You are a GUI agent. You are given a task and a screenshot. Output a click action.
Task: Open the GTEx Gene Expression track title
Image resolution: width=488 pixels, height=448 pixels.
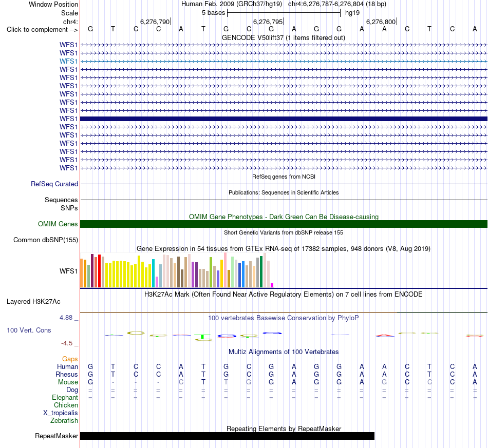click(284, 249)
